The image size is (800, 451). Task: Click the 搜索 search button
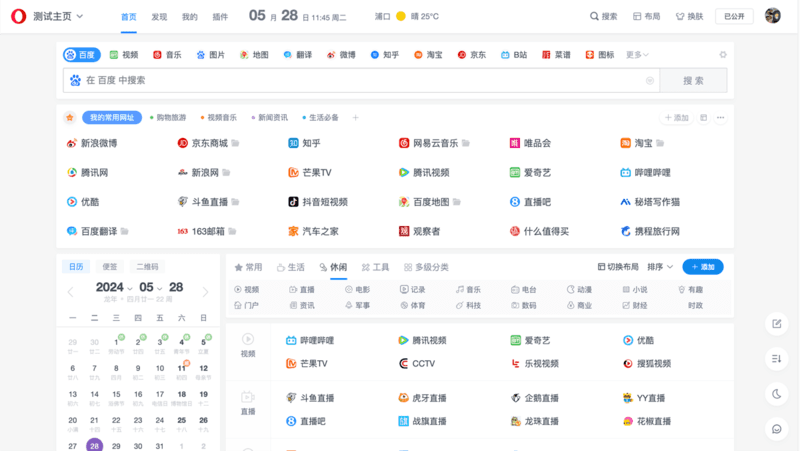(x=693, y=81)
